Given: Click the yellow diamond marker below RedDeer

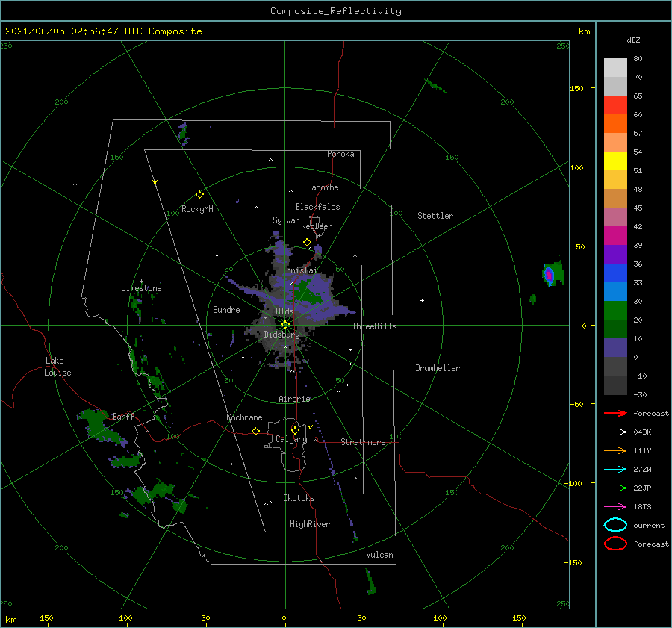Looking at the screenshot, I should pyautogui.click(x=307, y=242).
